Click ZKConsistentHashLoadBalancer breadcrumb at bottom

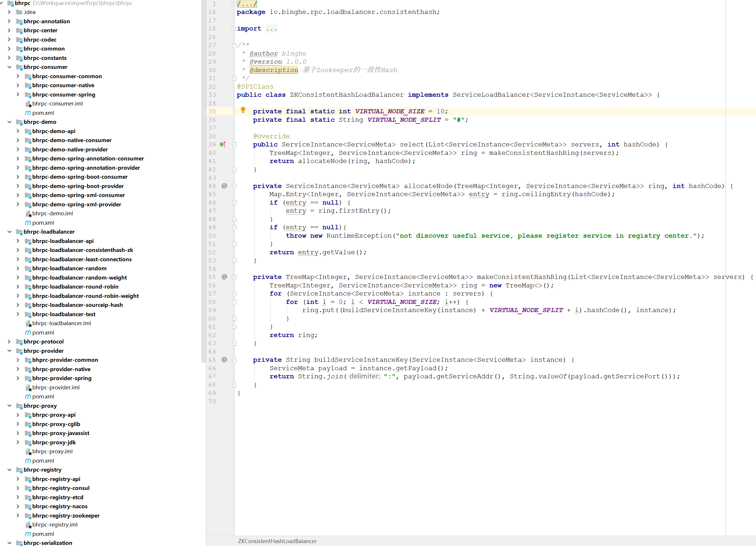tap(277, 541)
